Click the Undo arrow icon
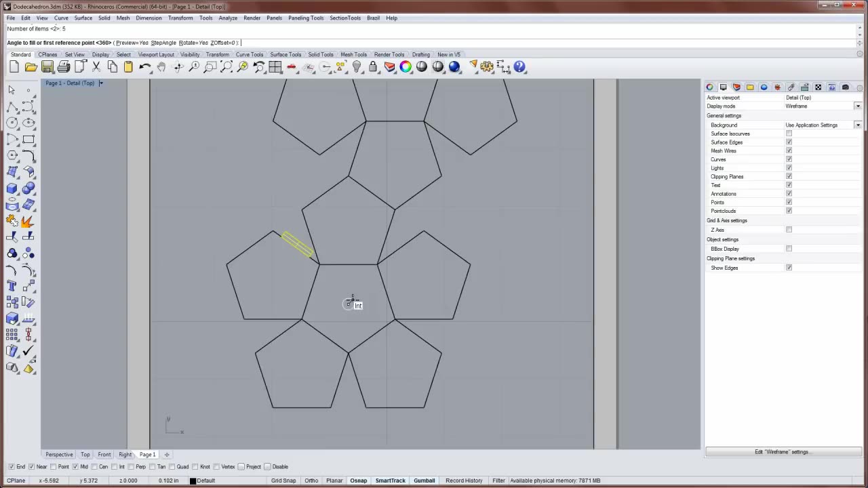The width and height of the screenshot is (868, 488). coord(145,66)
